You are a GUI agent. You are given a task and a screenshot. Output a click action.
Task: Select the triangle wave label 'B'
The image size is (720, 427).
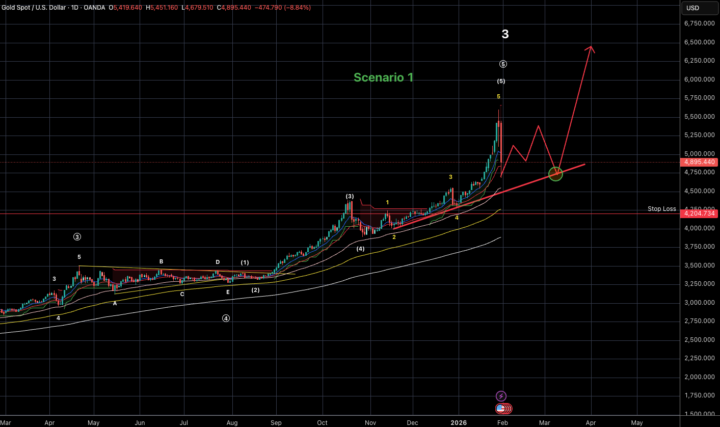(161, 262)
